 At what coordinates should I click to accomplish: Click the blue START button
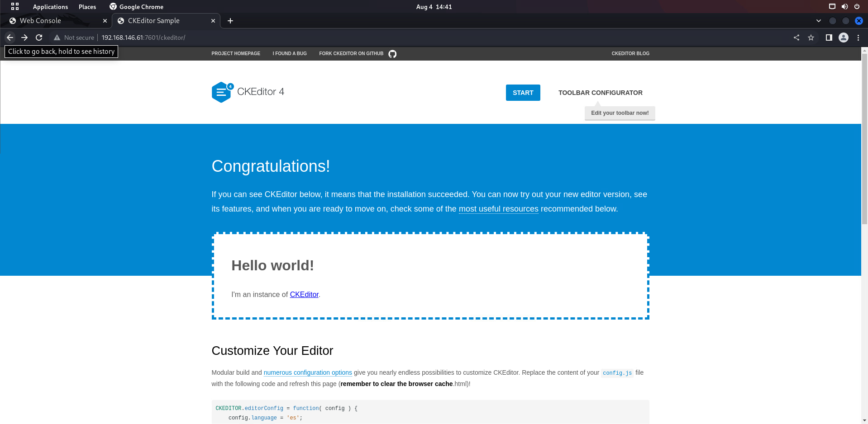click(x=523, y=93)
